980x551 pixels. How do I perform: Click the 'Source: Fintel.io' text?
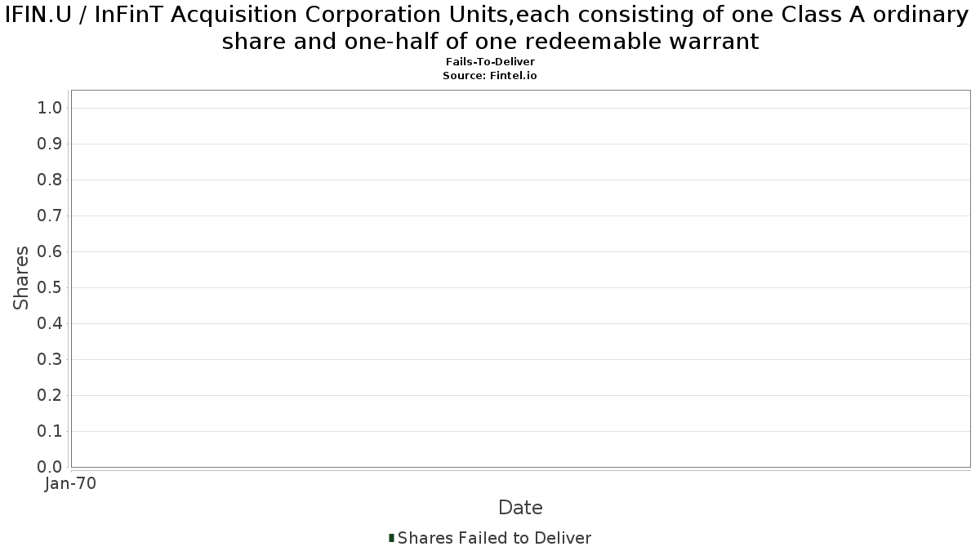pos(490,75)
